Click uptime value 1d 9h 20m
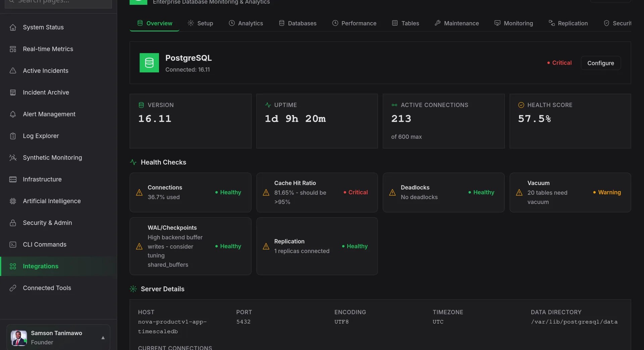 (295, 119)
